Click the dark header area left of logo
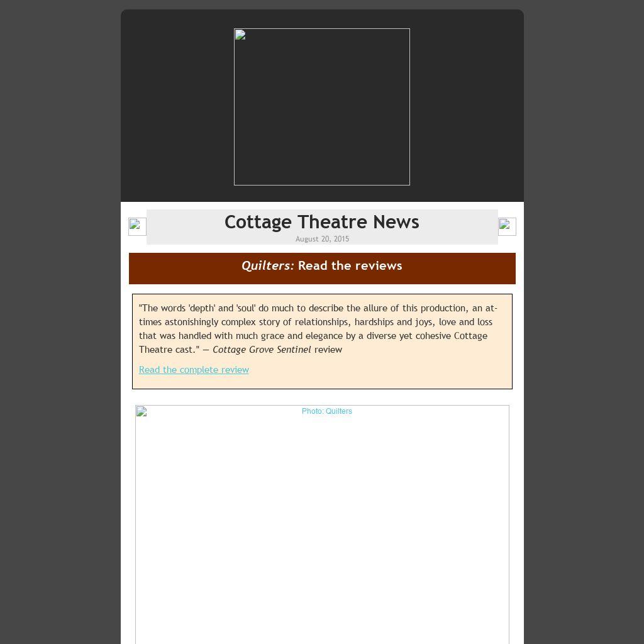The height and width of the screenshot is (644, 644). coord(176,107)
